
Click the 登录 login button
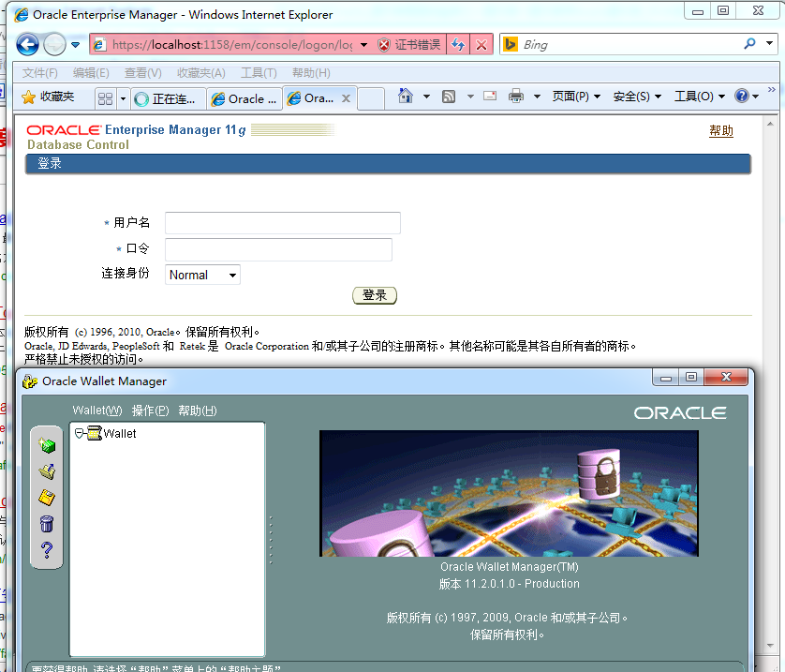[375, 295]
